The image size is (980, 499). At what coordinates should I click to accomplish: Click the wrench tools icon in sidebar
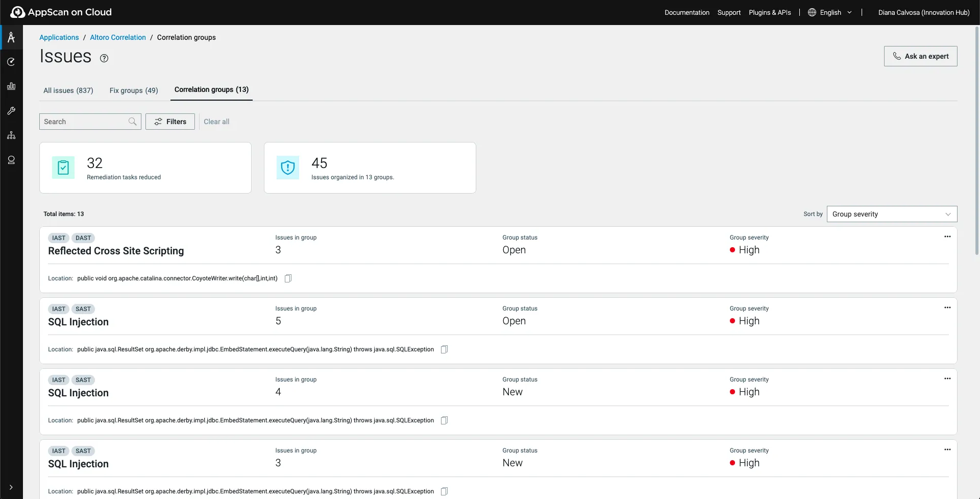coord(11,111)
